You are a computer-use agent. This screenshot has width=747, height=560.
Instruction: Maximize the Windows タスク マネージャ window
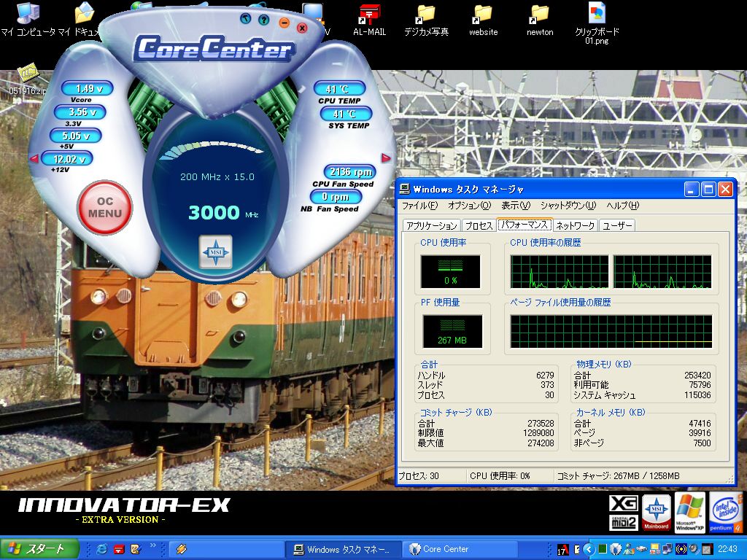(x=708, y=190)
